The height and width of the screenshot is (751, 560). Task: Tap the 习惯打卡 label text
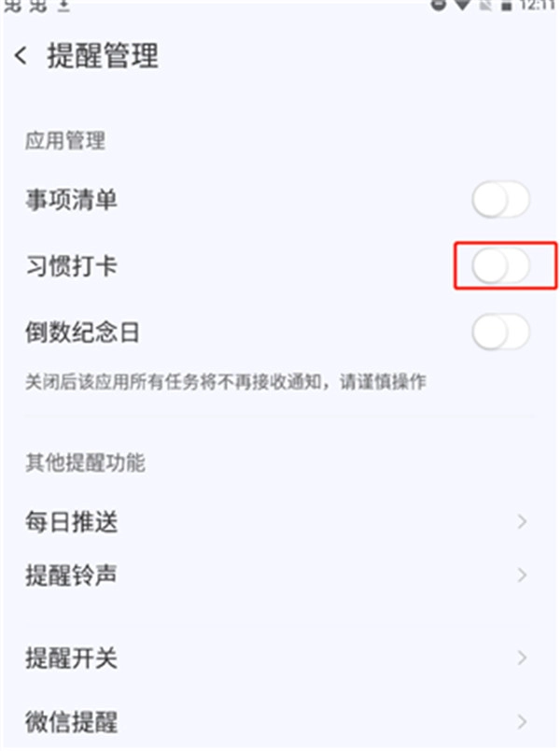coord(71,266)
